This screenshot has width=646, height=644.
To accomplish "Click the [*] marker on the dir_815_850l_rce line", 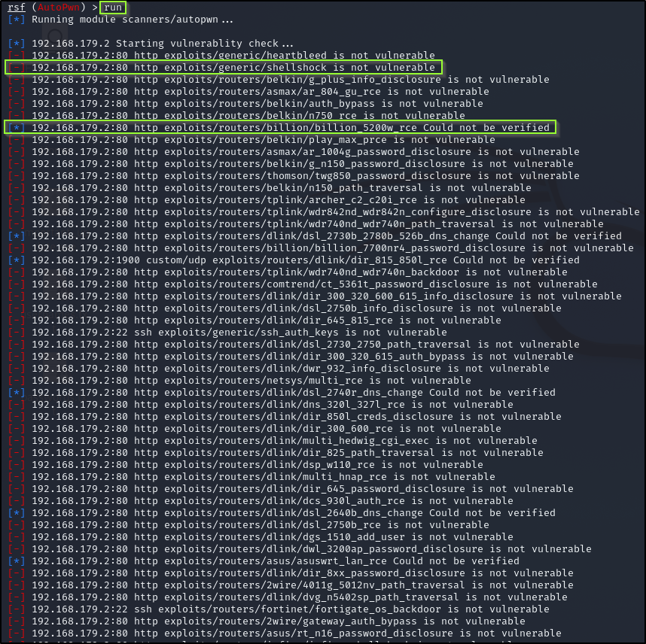I will tap(17, 260).
